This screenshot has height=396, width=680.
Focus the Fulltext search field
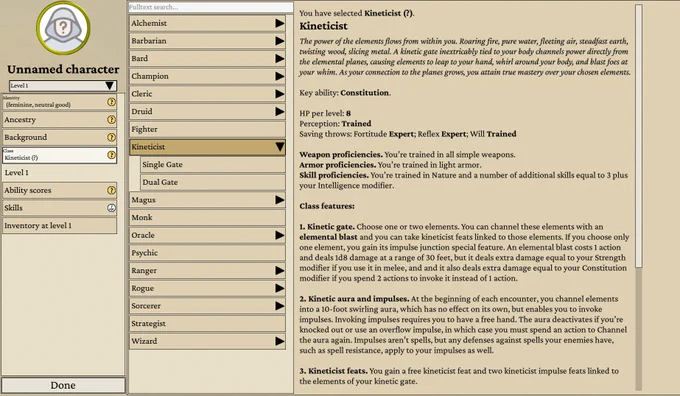[x=211, y=7]
